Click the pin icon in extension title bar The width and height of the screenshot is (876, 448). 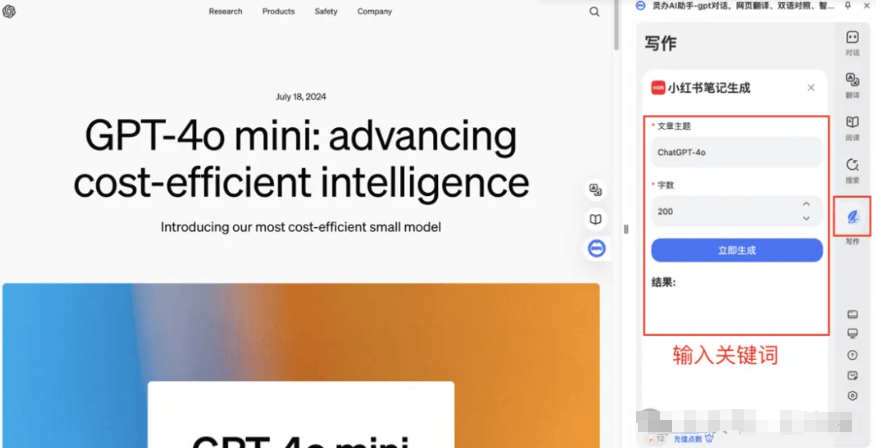(x=848, y=6)
